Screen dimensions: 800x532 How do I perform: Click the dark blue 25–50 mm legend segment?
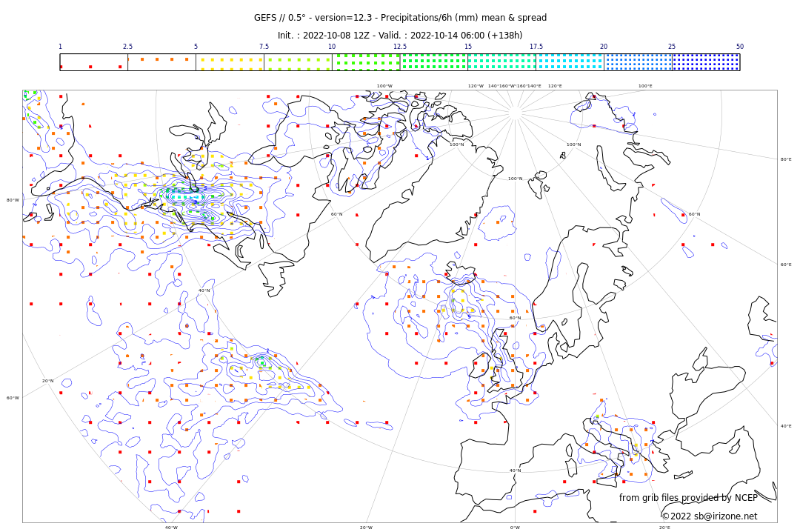[706, 61]
